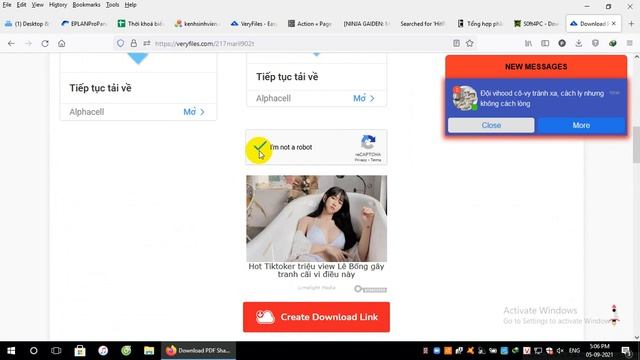
Task: Reload the current page
Action: [x=45, y=43]
